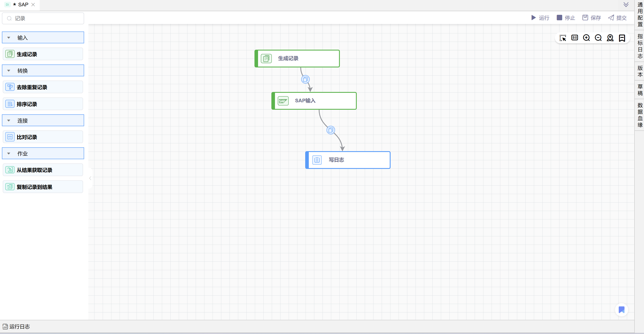Open the 数据血缘 side tab

tap(640, 115)
